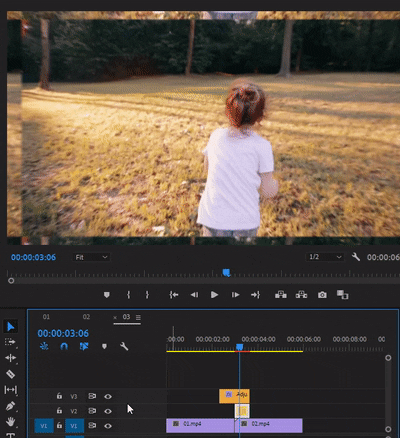Export frame with camera icon
400x438 pixels.
point(322,295)
